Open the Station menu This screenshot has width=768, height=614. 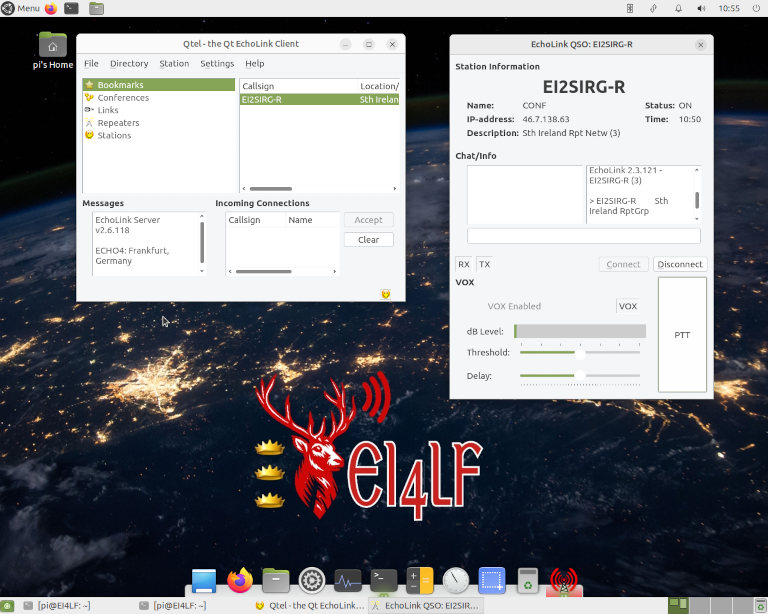(174, 63)
